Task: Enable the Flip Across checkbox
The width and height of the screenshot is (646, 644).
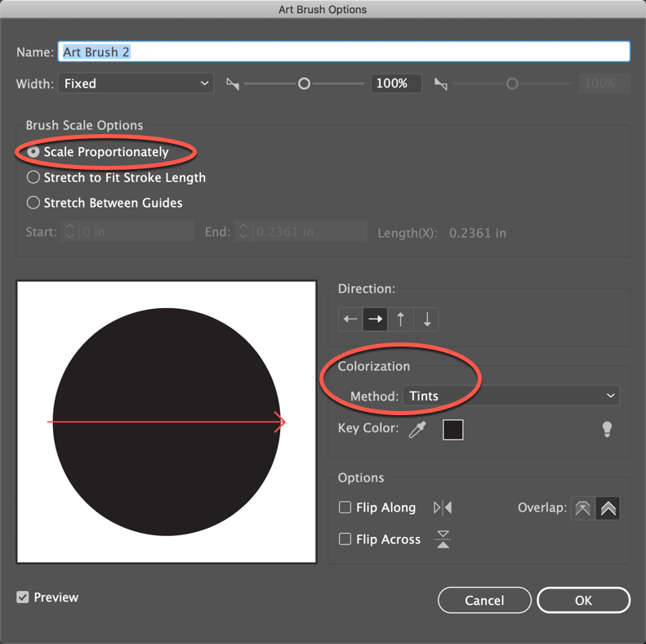Action: click(345, 539)
